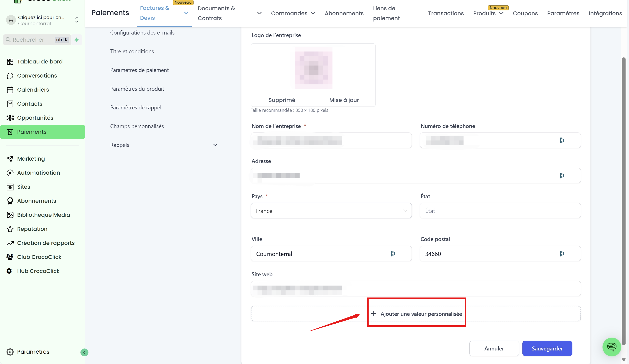Open Paramètres de rappel settings
629x364 pixels.
136,108
